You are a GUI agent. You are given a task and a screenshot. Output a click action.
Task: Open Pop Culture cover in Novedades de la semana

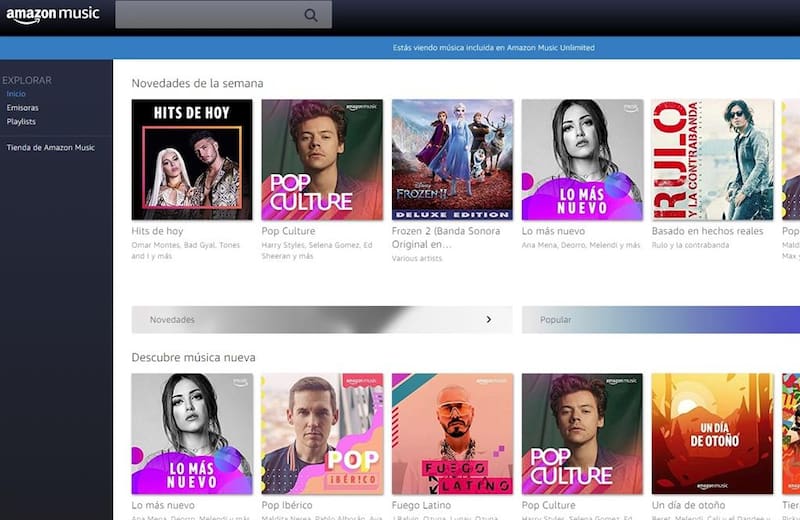(322, 160)
